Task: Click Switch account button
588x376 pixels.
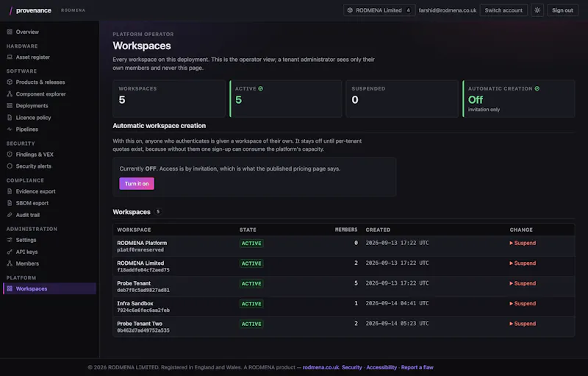Action: pos(503,10)
